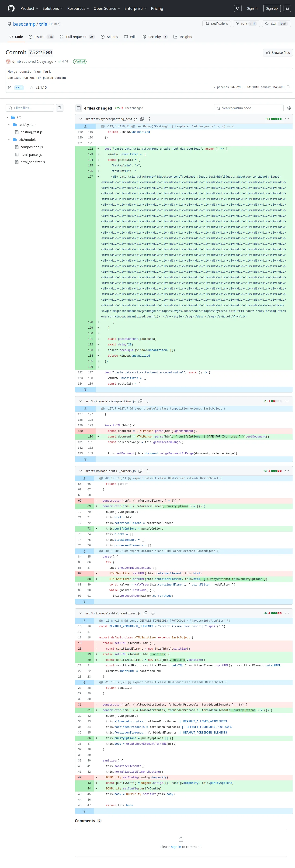This screenshot has height=868, width=295.
Task: Select pasting_test.js in file tree
Action: [31, 132]
